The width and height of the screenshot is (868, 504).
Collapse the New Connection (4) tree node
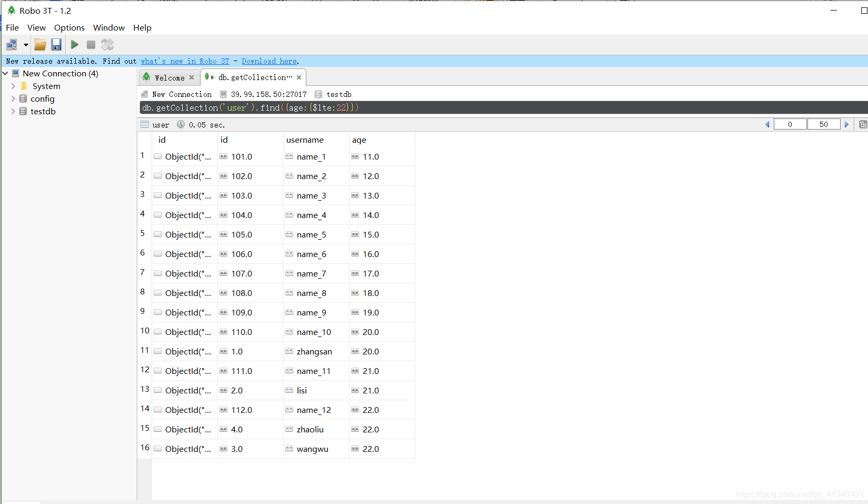coord(5,73)
